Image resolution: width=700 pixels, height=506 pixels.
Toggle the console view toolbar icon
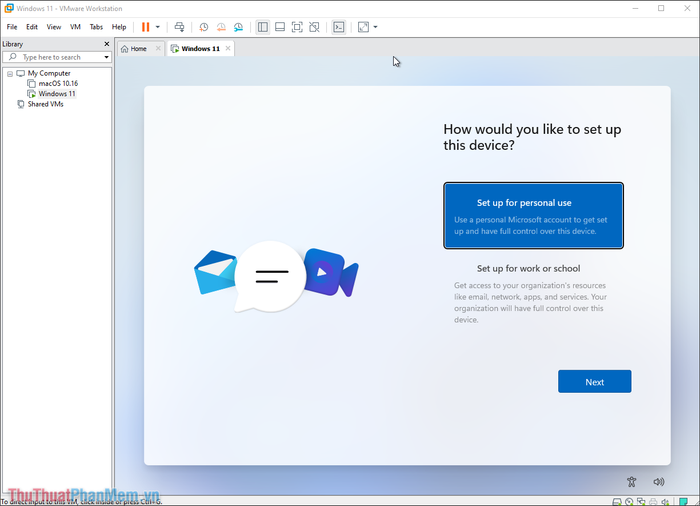(x=339, y=27)
